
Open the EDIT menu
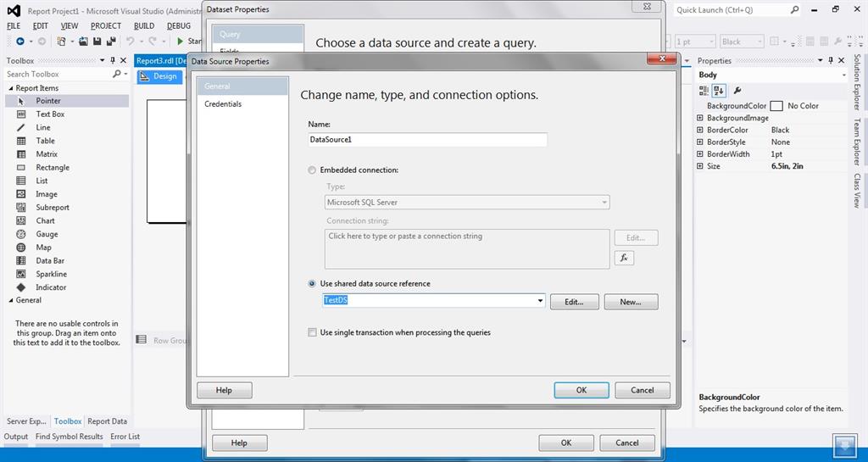(41, 26)
